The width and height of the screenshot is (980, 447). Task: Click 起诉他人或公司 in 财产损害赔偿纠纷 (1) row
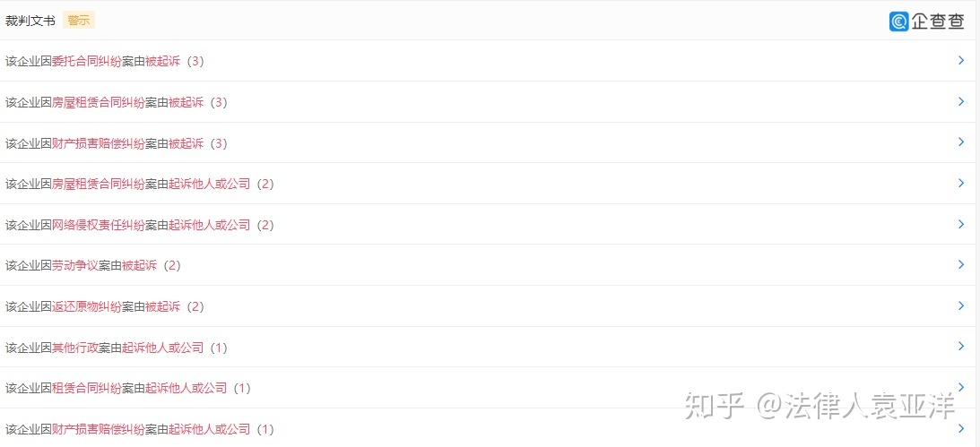210,429
